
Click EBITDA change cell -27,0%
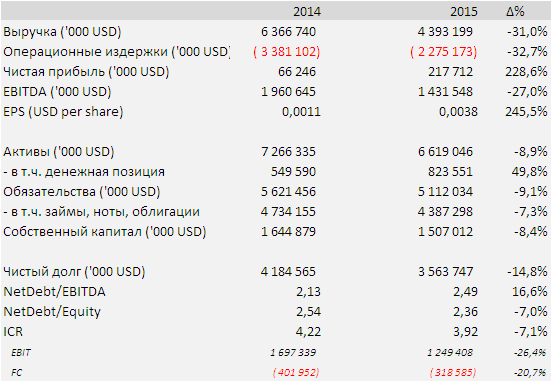[x=527, y=92]
